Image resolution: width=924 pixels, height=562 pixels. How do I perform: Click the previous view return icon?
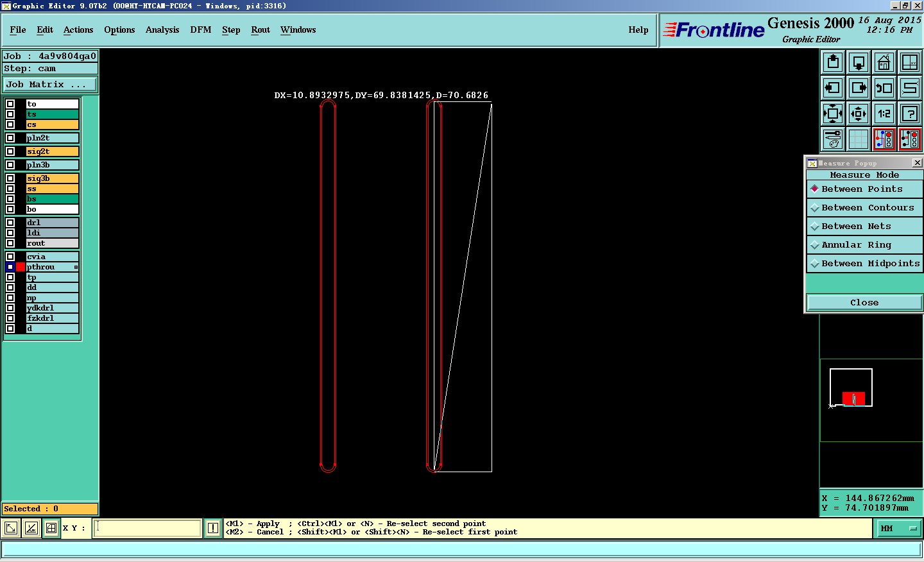point(884,88)
